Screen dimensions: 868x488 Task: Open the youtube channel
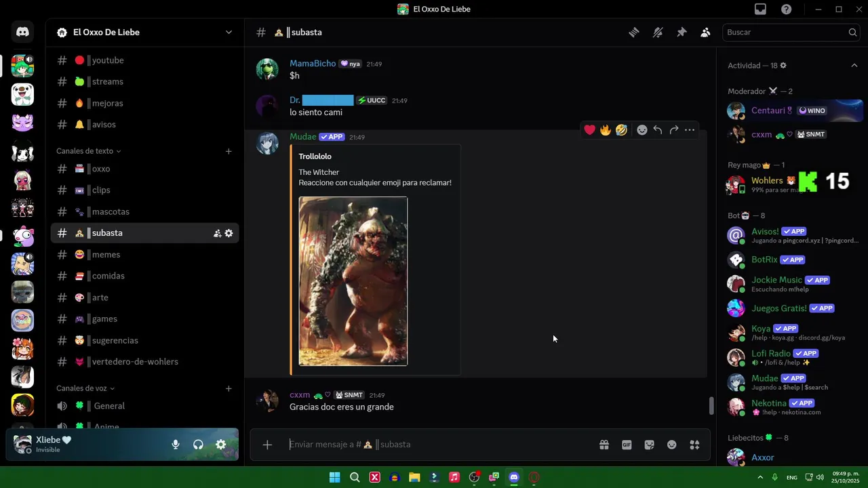(144, 60)
